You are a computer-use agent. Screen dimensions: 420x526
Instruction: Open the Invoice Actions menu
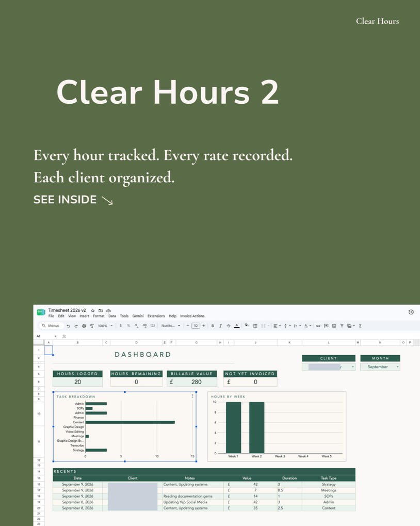pyautogui.click(x=192, y=316)
